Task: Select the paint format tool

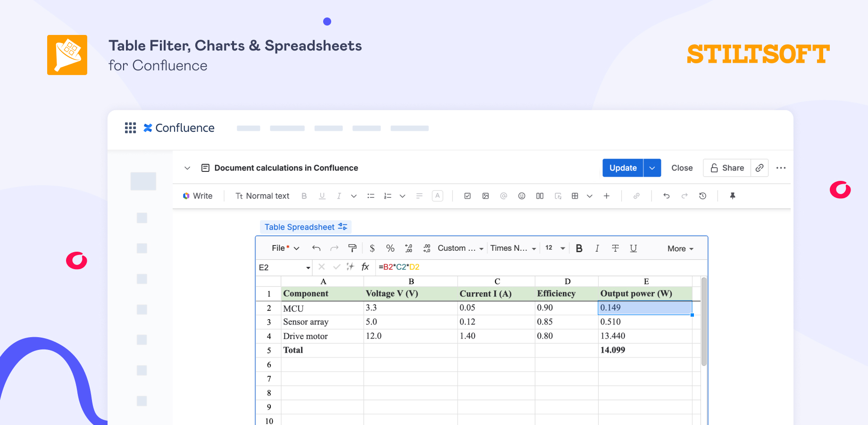Action: click(352, 248)
